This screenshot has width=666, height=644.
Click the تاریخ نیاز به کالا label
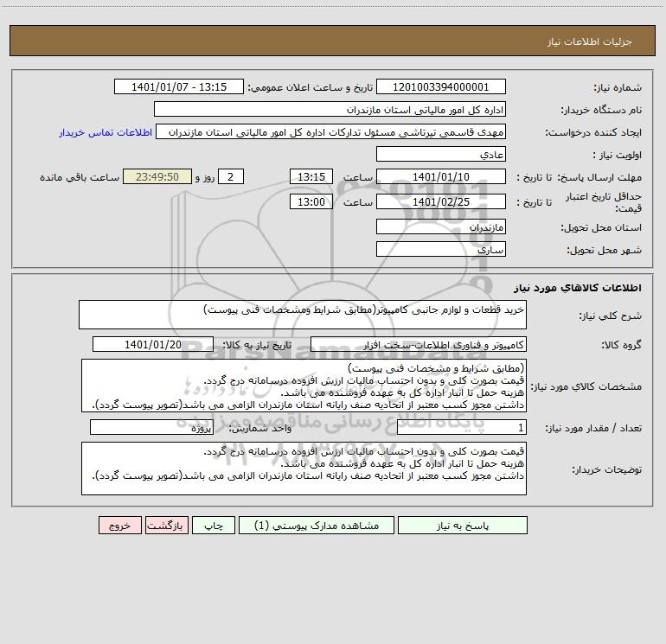click(x=257, y=345)
